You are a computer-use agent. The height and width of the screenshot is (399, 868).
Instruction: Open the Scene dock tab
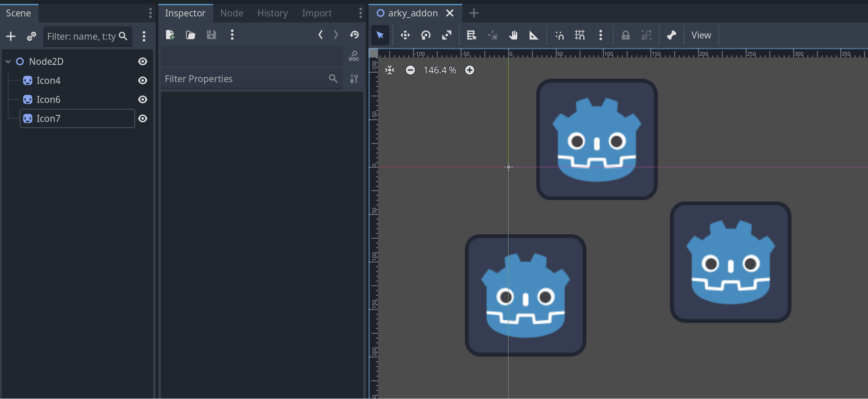(x=19, y=13)
